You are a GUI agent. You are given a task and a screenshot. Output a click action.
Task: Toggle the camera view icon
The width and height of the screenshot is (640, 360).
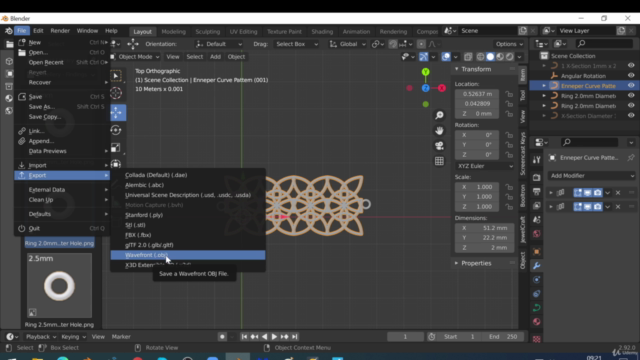(439, 146)
